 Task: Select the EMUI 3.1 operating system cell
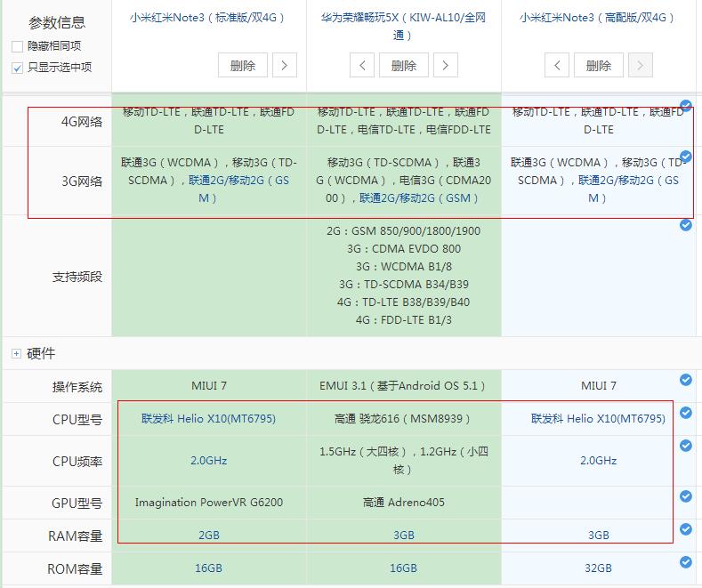pos(402,386)
